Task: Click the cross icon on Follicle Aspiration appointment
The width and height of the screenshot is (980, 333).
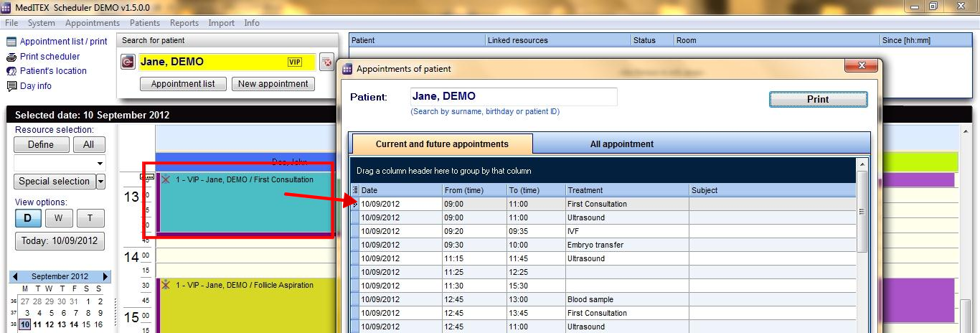Action: (x=166, y=285)
